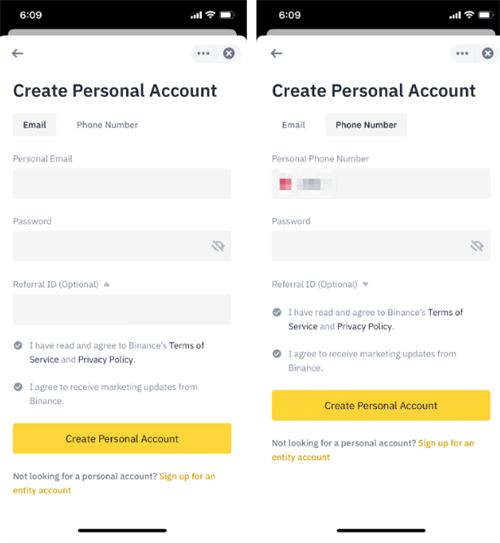This screenshot has width=500, height=543.
Task: Show password on Phone Number signup form
Action: coord(477,246)
